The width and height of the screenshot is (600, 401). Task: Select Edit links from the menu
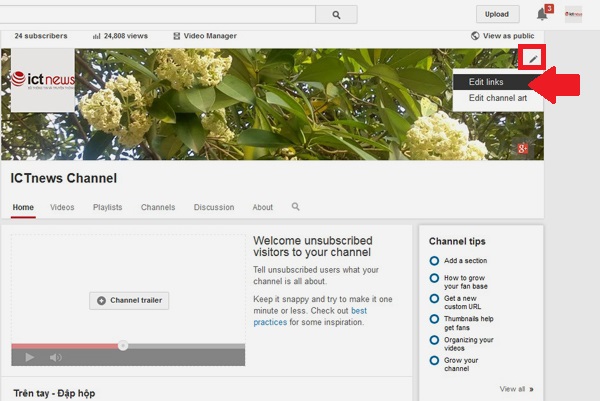tap(485, 81)
